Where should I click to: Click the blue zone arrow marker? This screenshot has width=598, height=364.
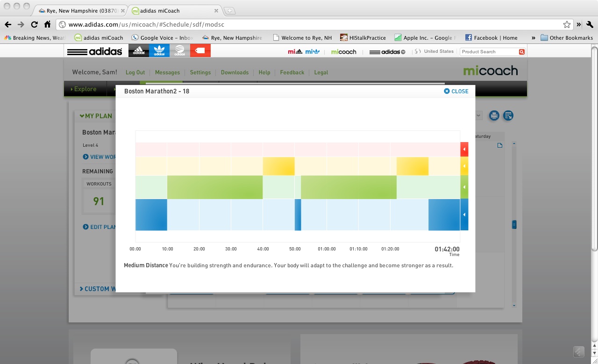tap(464, 214)
